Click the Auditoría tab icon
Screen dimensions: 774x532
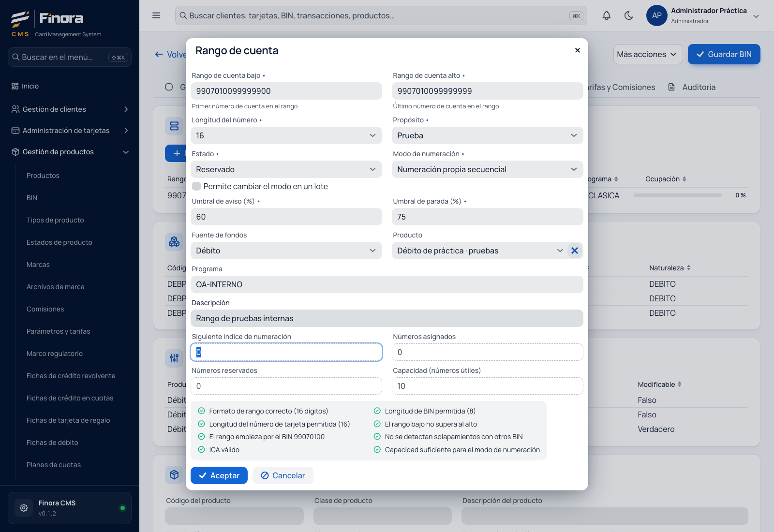click(671, 87)
